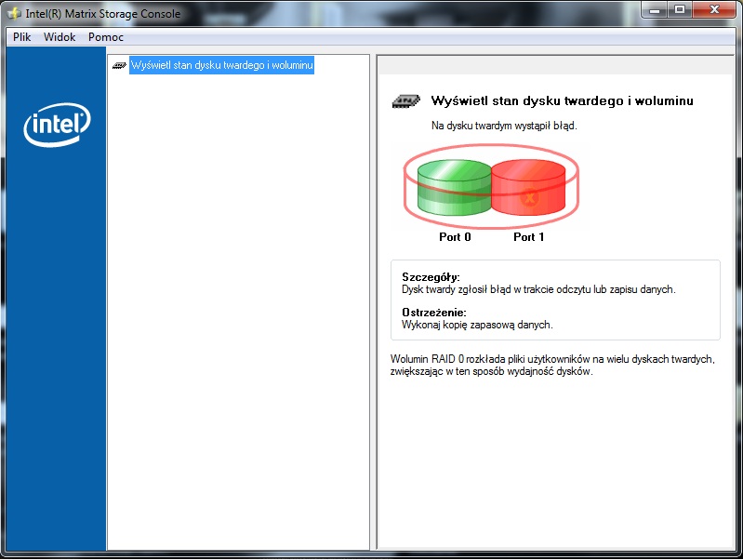Click the red Port 1 failed disk graphic
The width and height of the screenshot is (743, 560).
pyautogui.click(x=528, y=187)
